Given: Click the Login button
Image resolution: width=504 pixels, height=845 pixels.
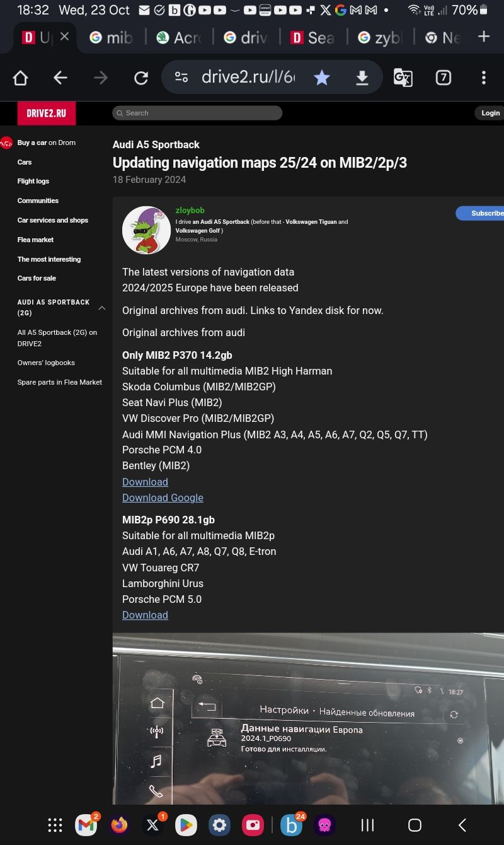Looking at the screenshot, I should click(x=490, y=113).
